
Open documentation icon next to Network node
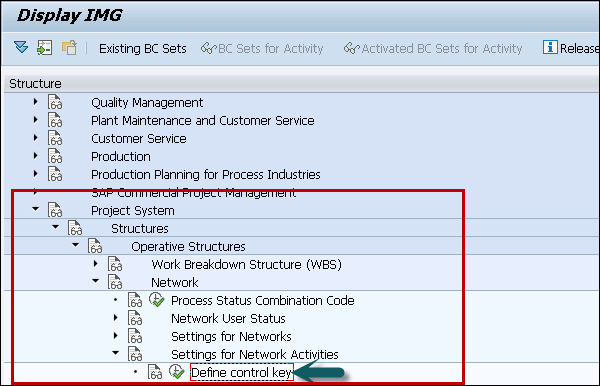pyautogui.click(x=115, y=282)
